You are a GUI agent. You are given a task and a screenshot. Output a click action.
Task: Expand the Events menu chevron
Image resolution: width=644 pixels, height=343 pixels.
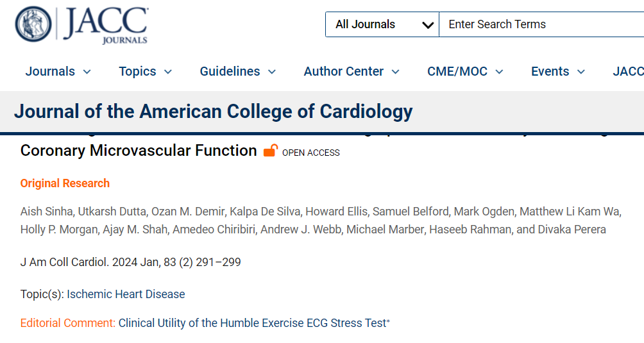tap(580, 72)
